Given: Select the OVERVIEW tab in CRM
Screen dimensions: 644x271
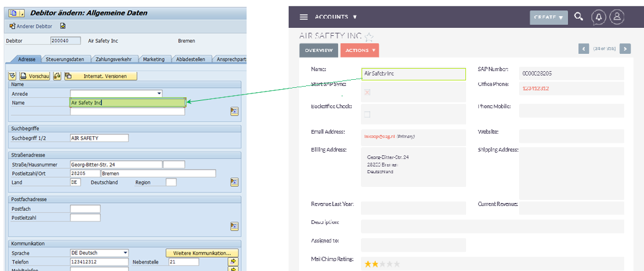Looking at the screenshot, I should [x=319, y=50].
